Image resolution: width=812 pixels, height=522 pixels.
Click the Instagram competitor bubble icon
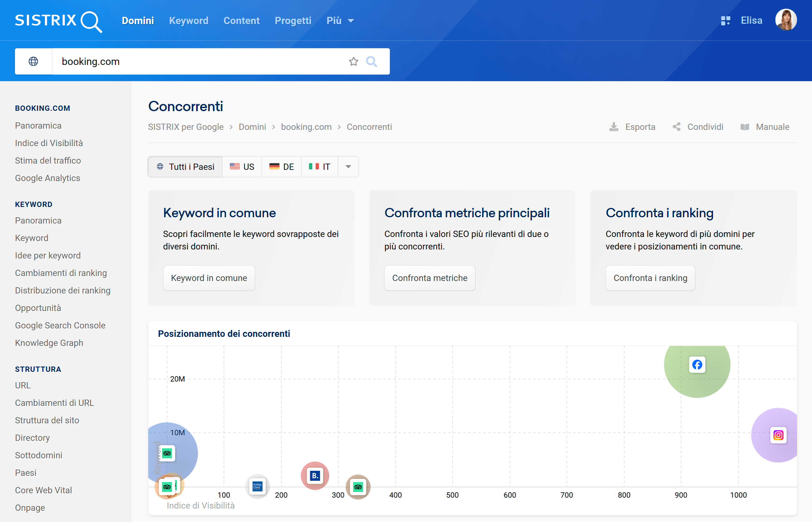click(779, 435)
